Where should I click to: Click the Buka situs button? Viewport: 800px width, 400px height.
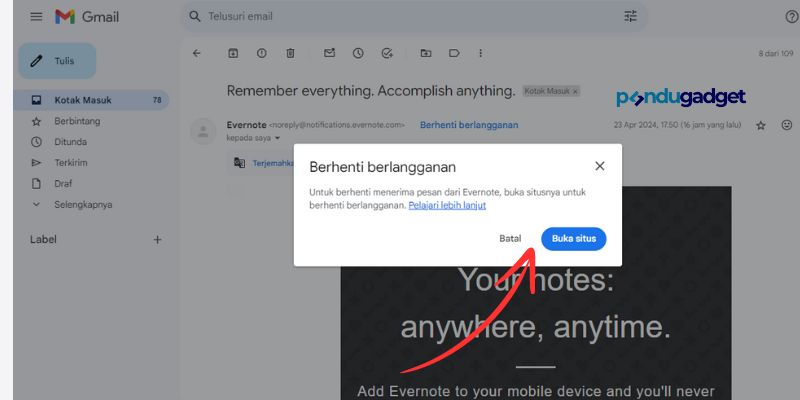(574, 239)
